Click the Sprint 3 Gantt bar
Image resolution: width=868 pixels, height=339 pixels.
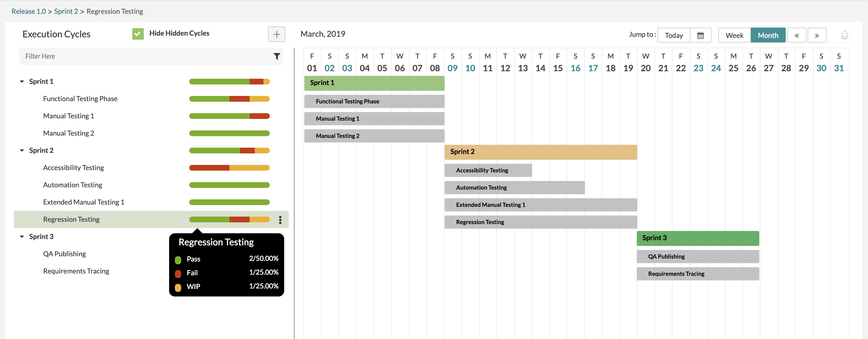click(697, 238)
